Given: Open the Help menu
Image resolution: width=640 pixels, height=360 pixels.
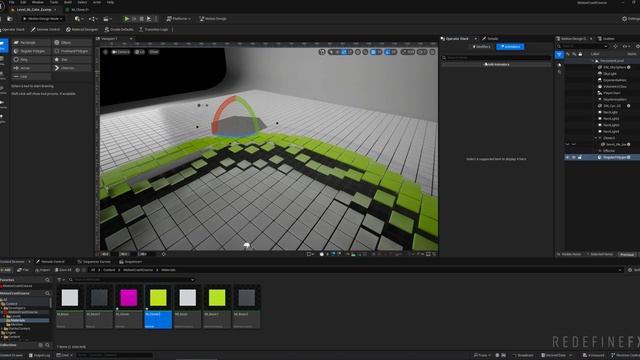Looking at the screenshot, I should (111, 2).
